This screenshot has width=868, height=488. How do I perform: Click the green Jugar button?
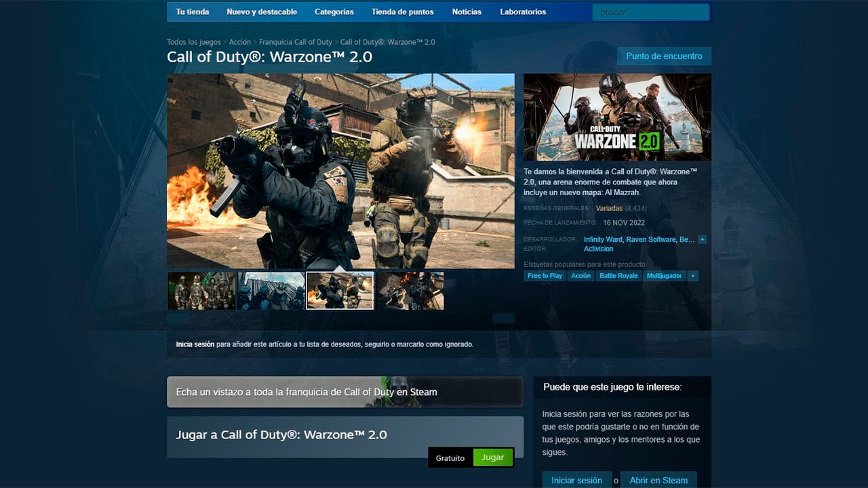tap(492, 457)
